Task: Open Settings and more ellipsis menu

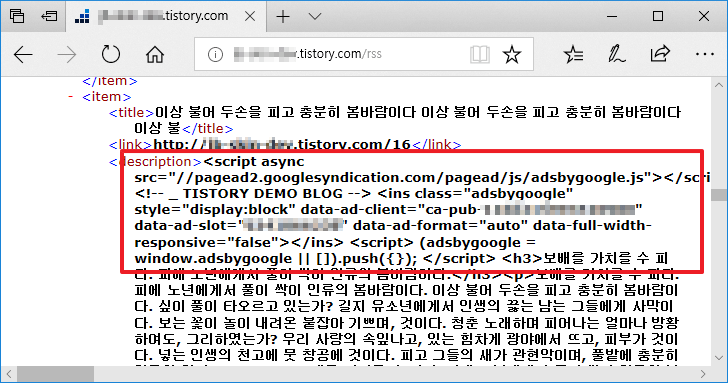Action: (x=704, y=55)
